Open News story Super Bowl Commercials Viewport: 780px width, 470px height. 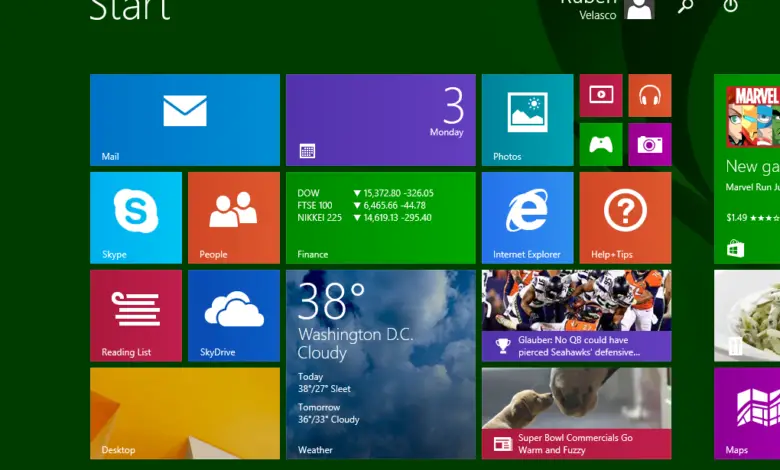577,413
